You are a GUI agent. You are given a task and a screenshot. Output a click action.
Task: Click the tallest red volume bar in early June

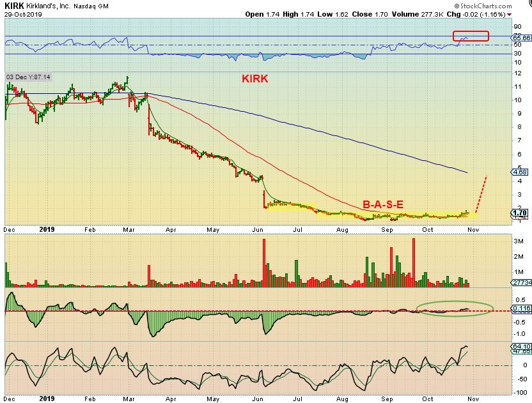click(x=264, y=263)
